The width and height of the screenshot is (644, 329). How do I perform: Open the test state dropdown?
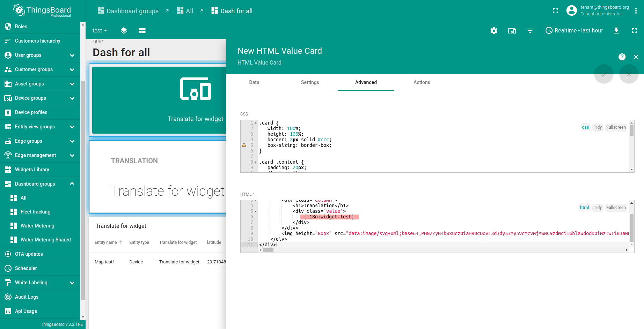[100, 31]
